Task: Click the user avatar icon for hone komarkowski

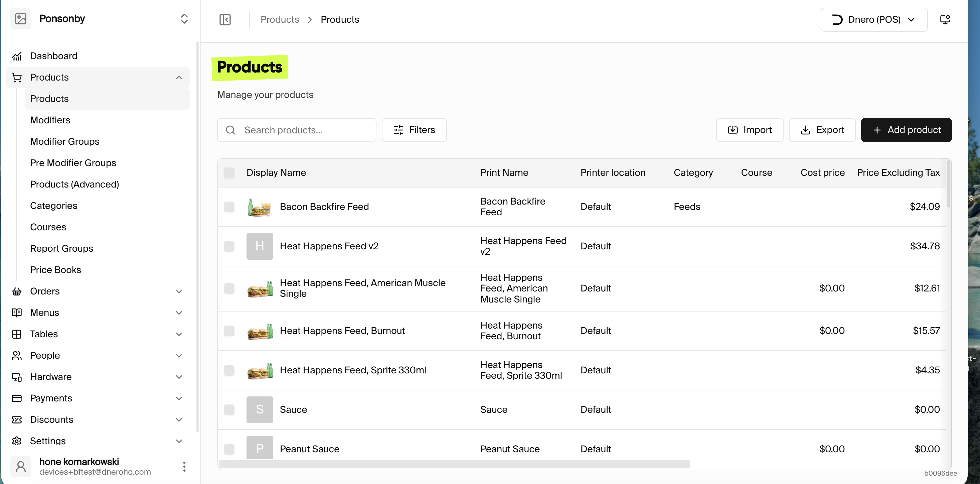Action: point(21,466)
